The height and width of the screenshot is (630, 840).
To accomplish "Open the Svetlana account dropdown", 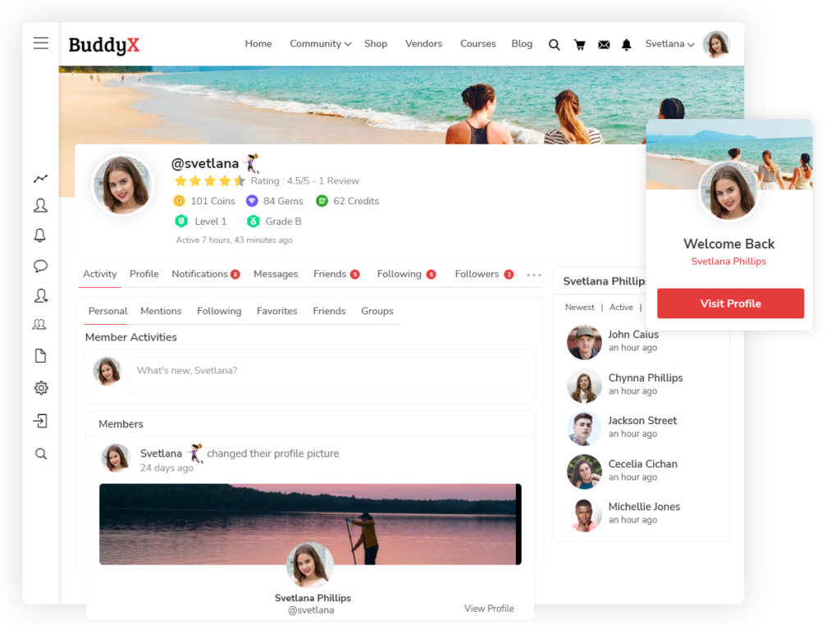I will click(x=669, y=43).
